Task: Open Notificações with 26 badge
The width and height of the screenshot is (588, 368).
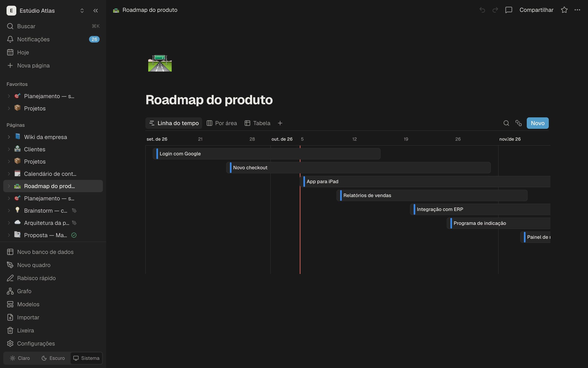Action: 53,39
